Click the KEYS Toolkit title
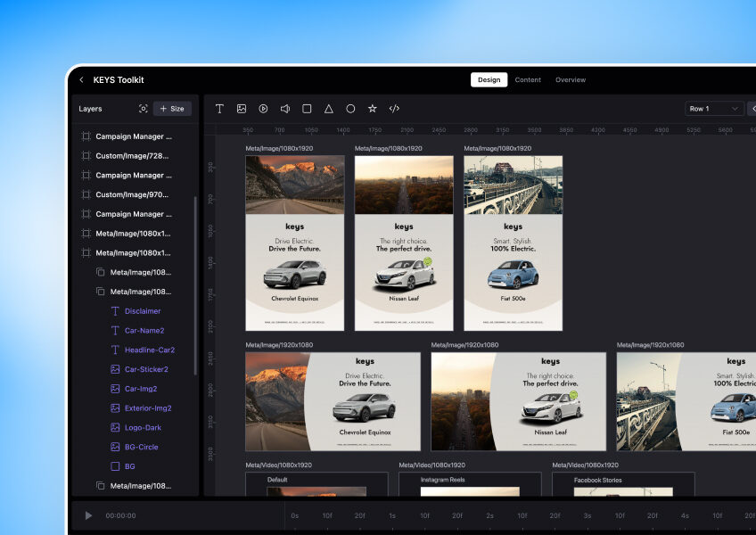Screen dimensions: 756x535 coord(118,79)
